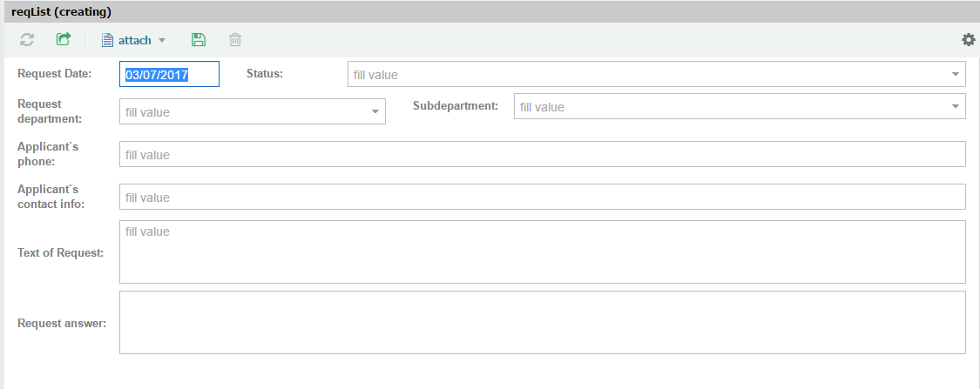Click the trash delete icon
The width and height of the screenshot is (980, 389).
click(235, 40)
